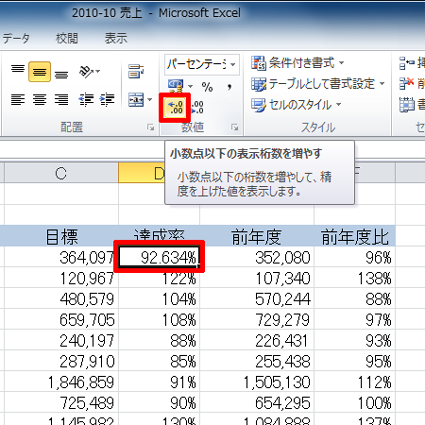Click the delete cells icon at ribbon edge
The height and width of the screenshot is (425, 425).
tap(406, 84)
